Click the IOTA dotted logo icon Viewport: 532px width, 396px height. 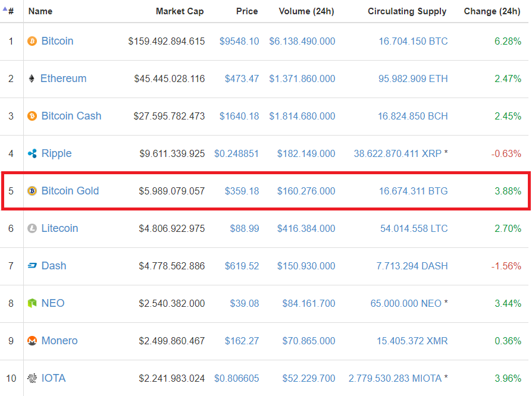pyautogui.click(x=32, y=378)
